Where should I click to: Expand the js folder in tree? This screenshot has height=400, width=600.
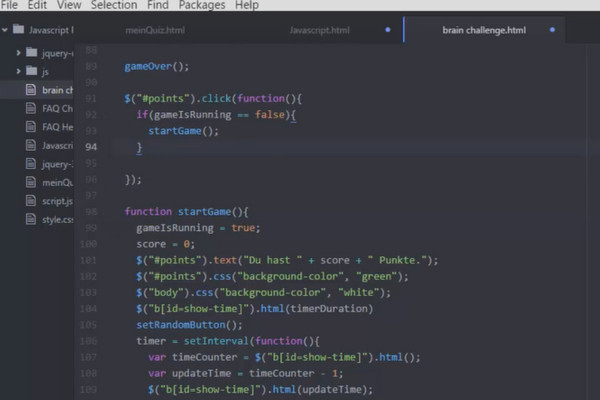[x=18, y=71]
